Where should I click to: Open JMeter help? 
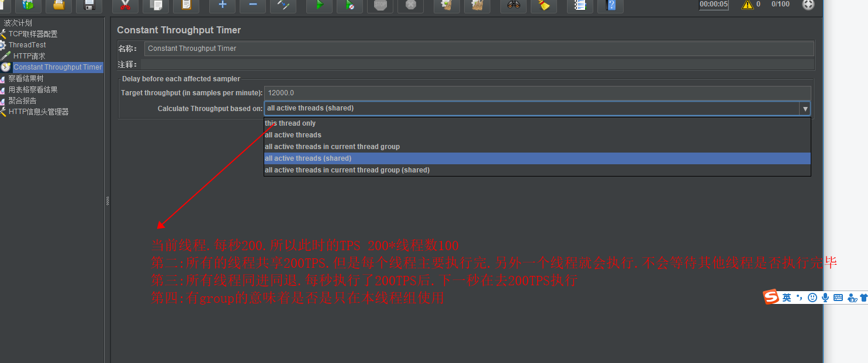[x=610, y=6]
